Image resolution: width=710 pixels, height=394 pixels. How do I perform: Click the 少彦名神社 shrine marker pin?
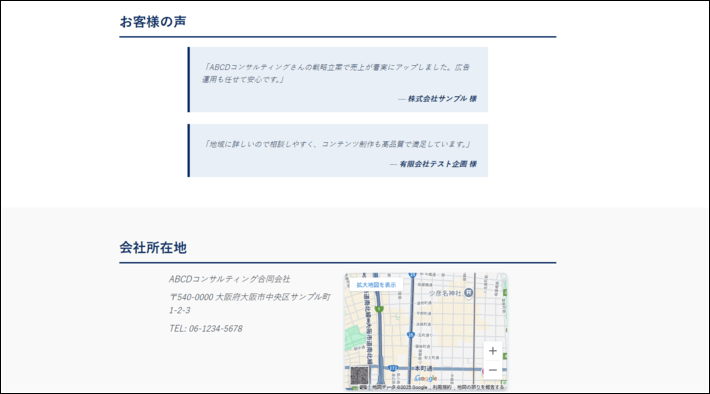point(469,293)
